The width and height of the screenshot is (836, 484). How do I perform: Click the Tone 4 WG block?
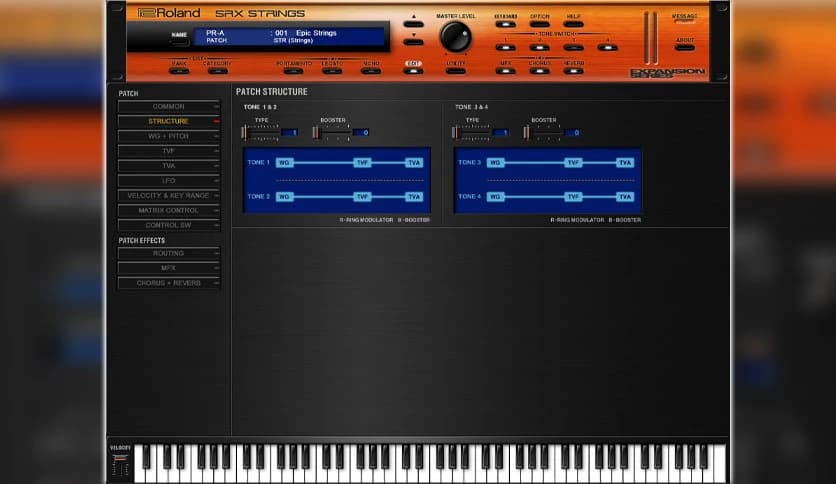click(x=495, y=197)
